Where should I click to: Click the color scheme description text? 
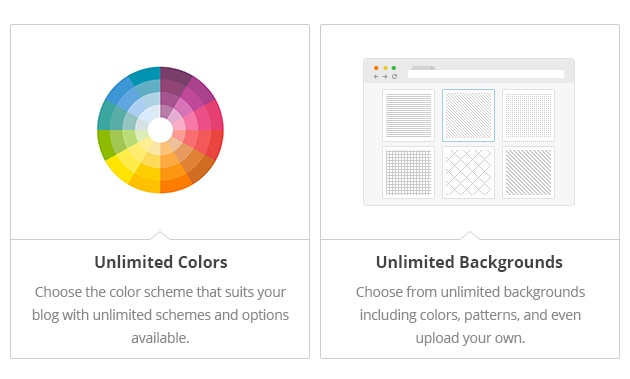[160, 315]
